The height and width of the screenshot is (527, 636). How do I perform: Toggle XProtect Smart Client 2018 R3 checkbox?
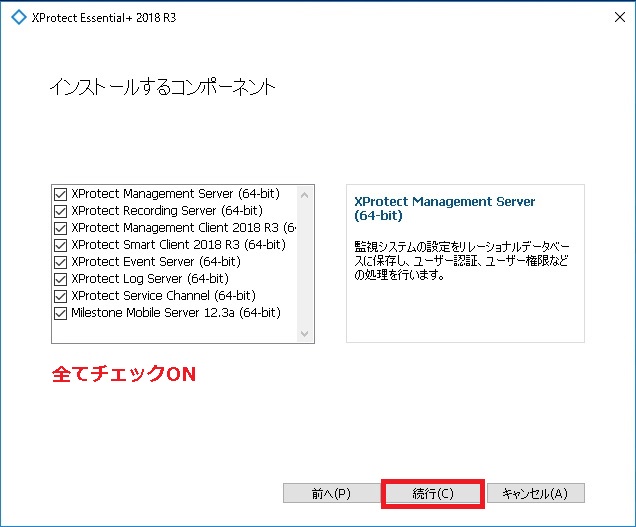click(x=60, y=245)
